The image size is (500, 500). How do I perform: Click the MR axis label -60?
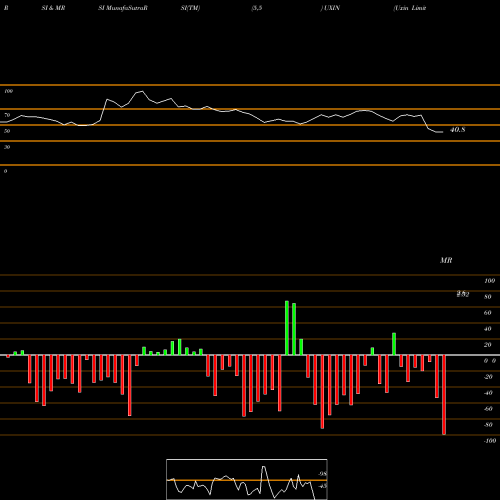[x=488, y=409]
